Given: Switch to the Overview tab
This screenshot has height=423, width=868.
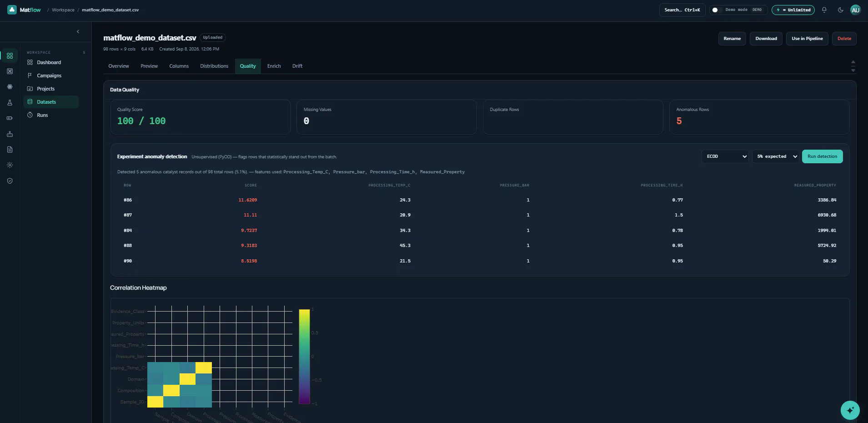Looking at the screenshot, I should (119, 66).
